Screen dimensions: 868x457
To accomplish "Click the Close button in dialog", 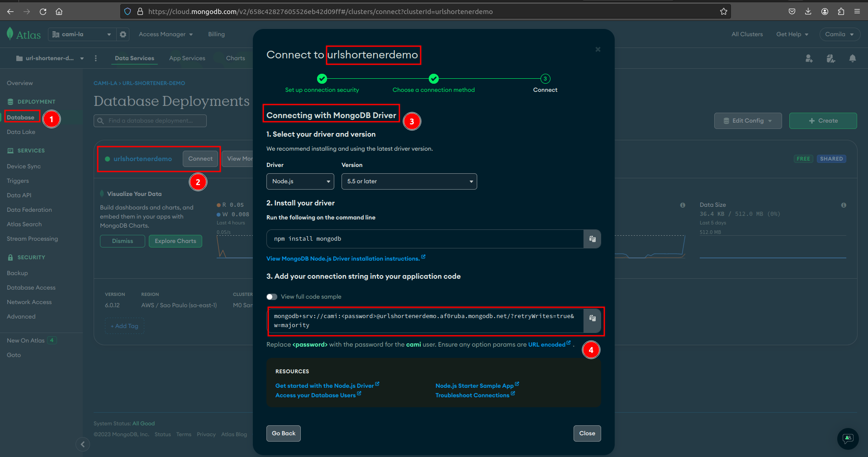I will point(587,433).
